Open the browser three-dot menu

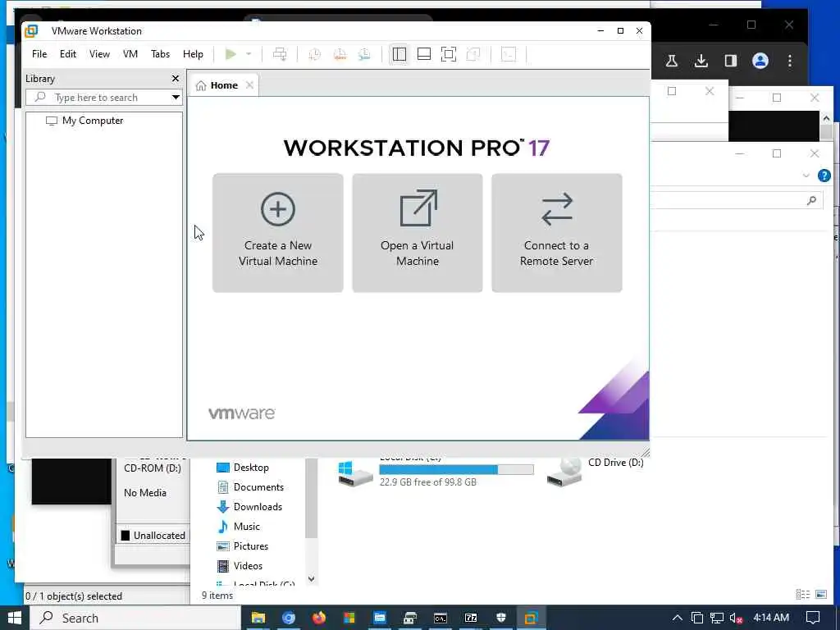click(x=790, y=61)
